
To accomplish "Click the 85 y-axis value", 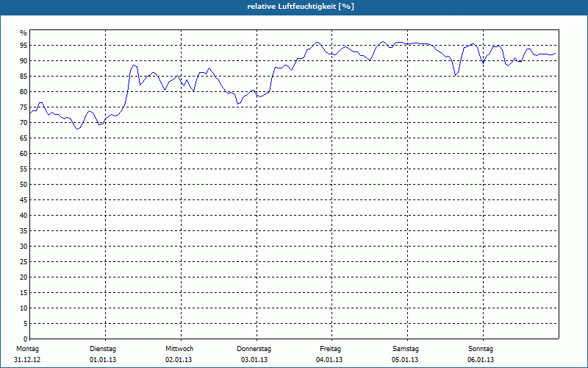I will click(24, 77).
